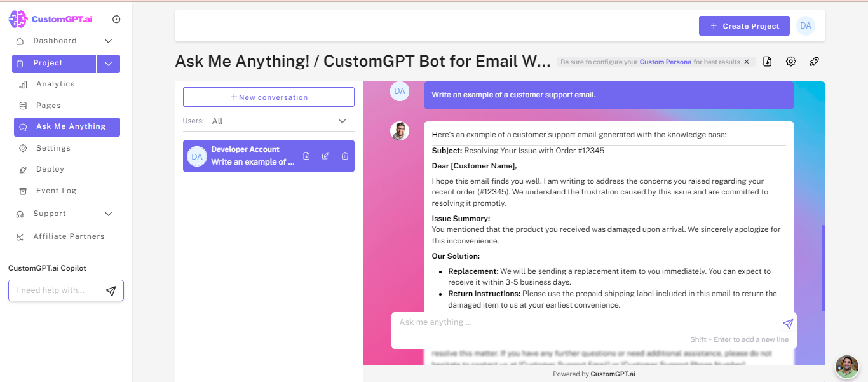
Task: Export the Developer Account conversation transcript
Action: (x=306, y=156)
